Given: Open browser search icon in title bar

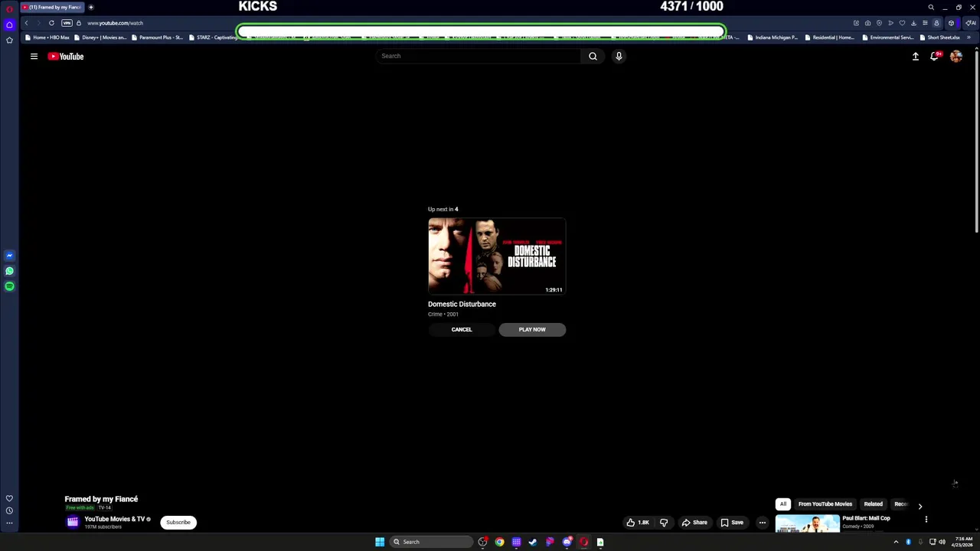Looking at the screenshot, I should 931,7.
